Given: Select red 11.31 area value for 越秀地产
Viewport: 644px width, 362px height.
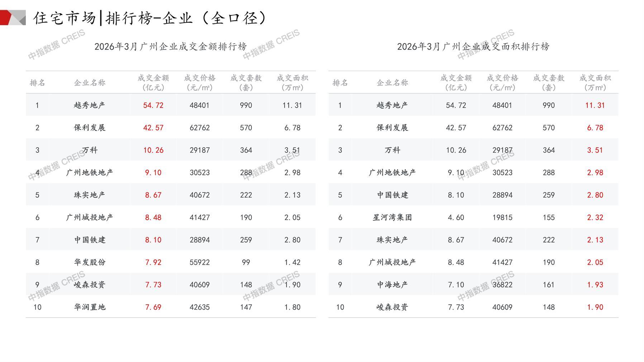Looking at the screenshot, I should tap(595, 105).
